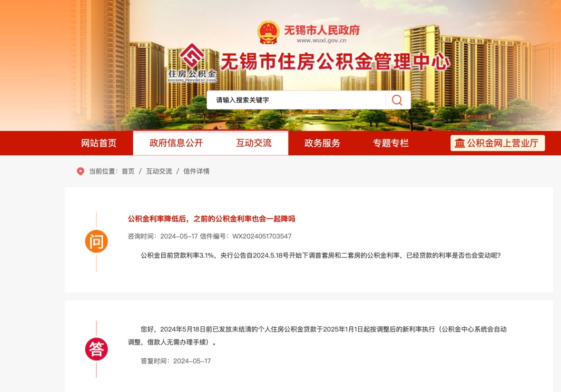Click the housing provident fund logo
The height and width of the screenshot is (392, 561).
(192, 63)
